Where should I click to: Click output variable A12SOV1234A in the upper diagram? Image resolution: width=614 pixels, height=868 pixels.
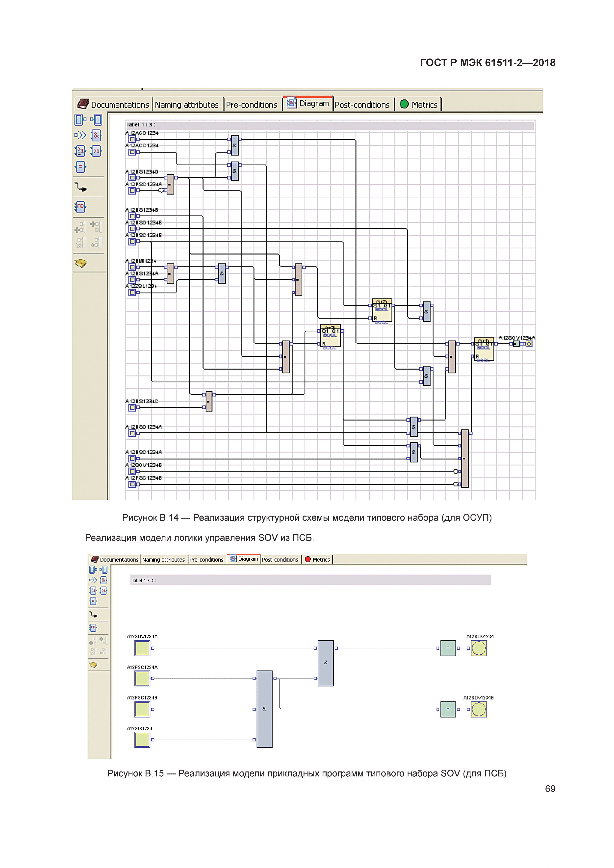point(529,344)
